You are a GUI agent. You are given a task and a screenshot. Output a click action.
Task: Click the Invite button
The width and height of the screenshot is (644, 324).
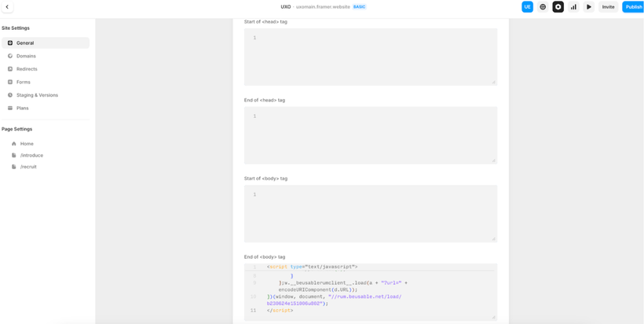(x=608, y=7)
